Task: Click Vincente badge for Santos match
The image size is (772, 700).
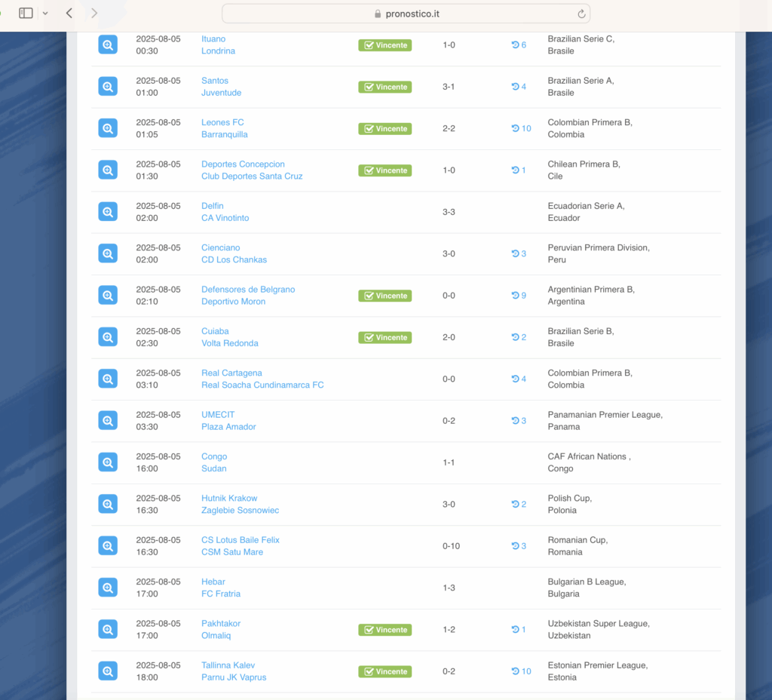Action: [385, 87]
